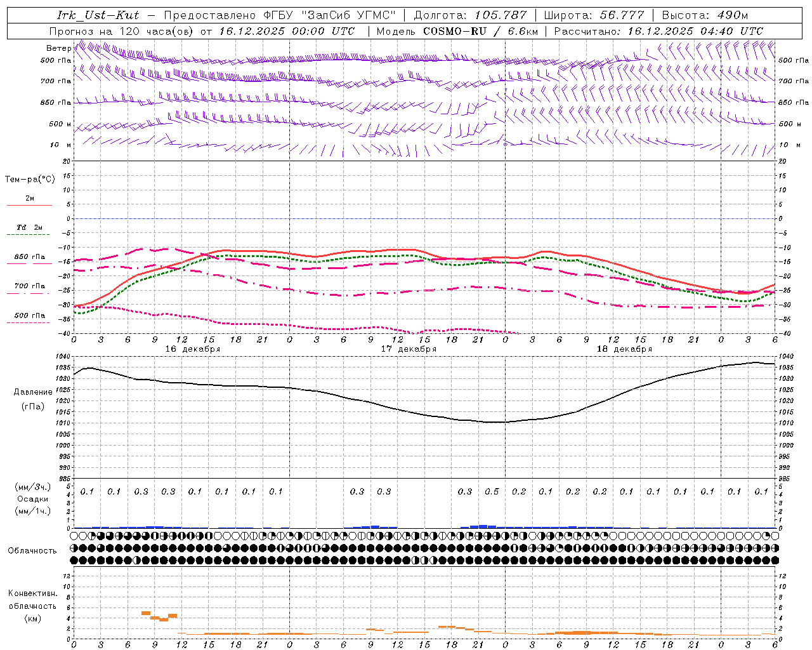
Task: Click the Тем-ра(°C) axis title
Action: [x=30, y=179]
